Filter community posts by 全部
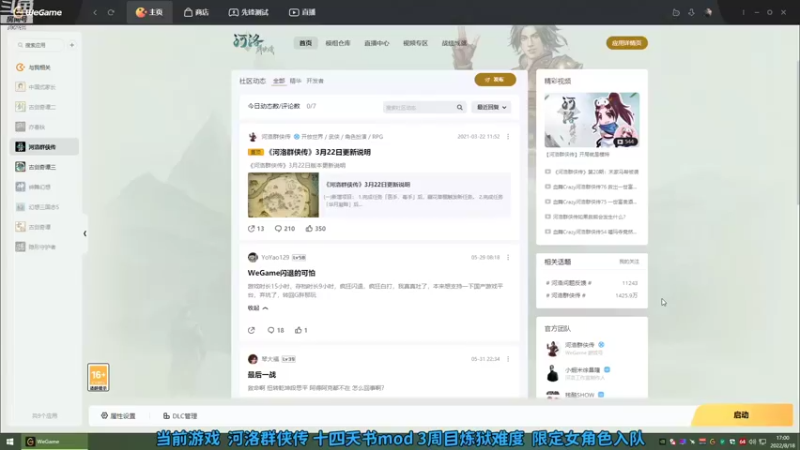The image size is (800, 450). point(279,81)
